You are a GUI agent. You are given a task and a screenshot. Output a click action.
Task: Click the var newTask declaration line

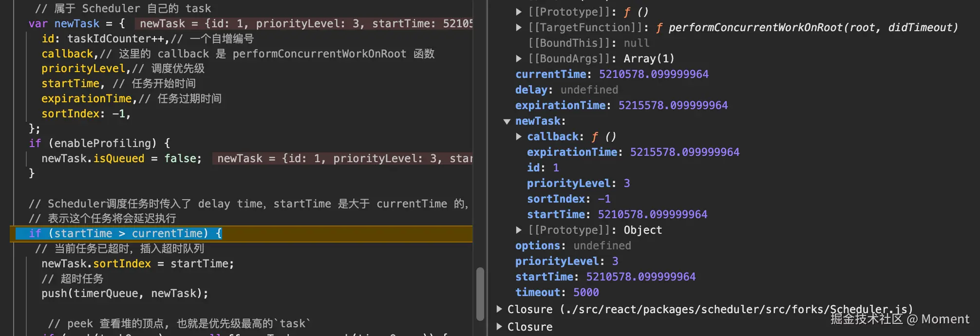click(76, 24)
